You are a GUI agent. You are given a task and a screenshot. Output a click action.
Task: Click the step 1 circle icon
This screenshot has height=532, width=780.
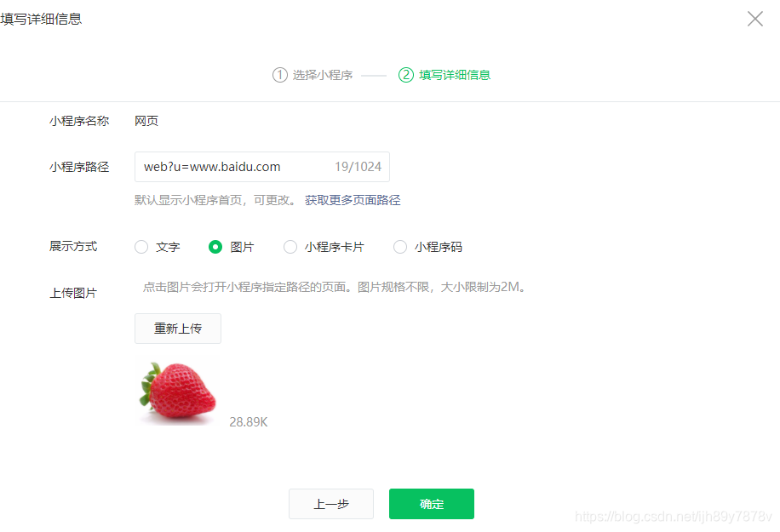(279, 75)
